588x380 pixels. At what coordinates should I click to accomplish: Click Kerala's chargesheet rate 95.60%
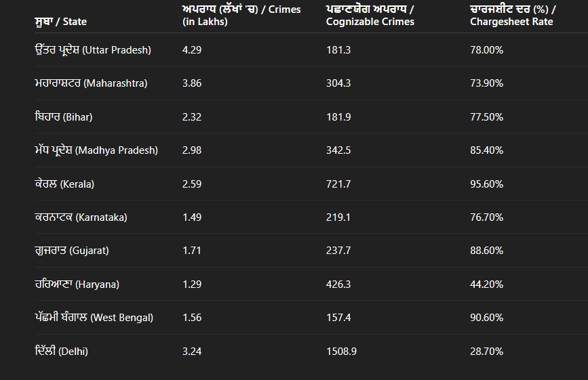(x=486, y=184)
